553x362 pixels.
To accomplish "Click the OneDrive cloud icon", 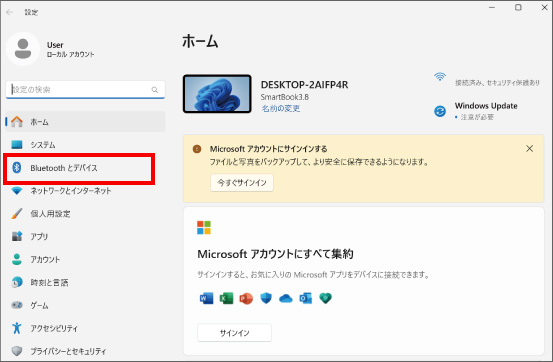I will click(286, 298).
